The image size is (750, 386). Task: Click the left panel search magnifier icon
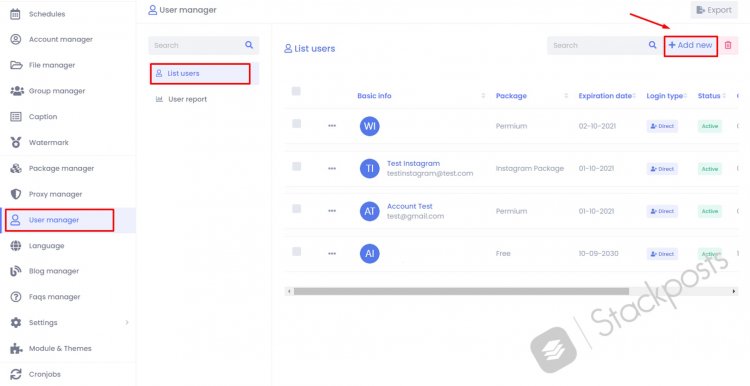249,45
